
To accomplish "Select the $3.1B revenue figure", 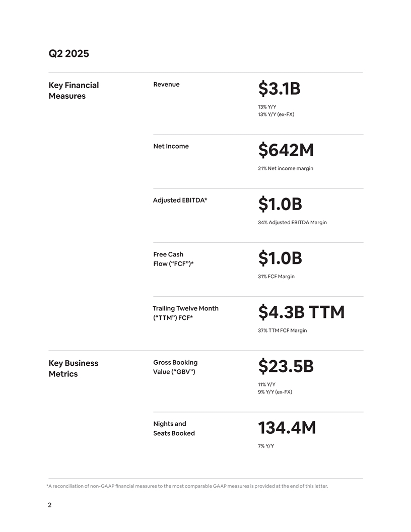I will click(279, 89).
